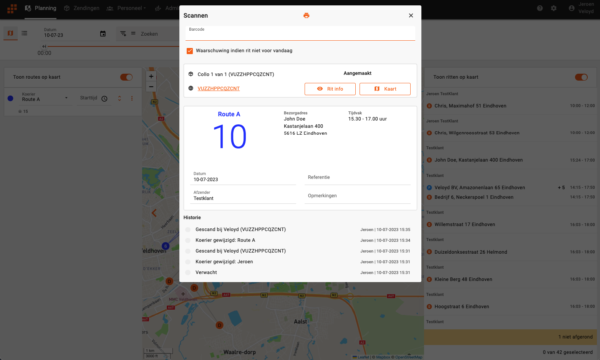Open the help icon in top bar
The image size is (600, 360).
pos(540,8)
